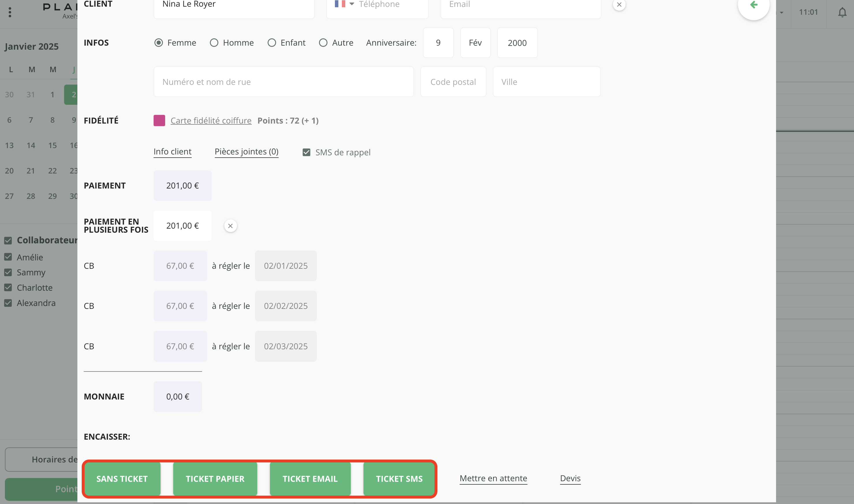
Task: Remove the split payment with X
Action: coord(230,226)
